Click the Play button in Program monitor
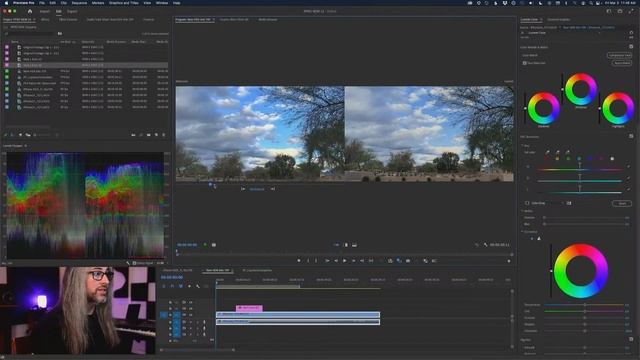The width and height of the screenshot is (640, 360). click(x=345, y=260)
